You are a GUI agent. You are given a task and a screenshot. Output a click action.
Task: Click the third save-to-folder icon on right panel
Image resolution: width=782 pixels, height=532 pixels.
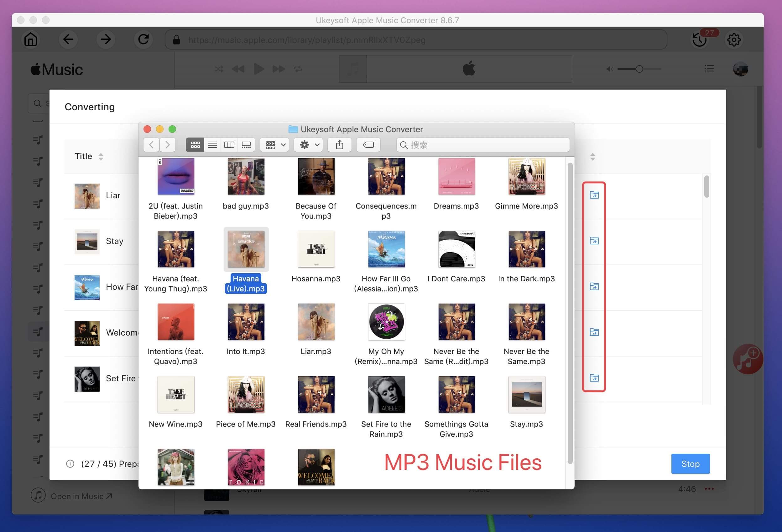[x=593, y=286]
